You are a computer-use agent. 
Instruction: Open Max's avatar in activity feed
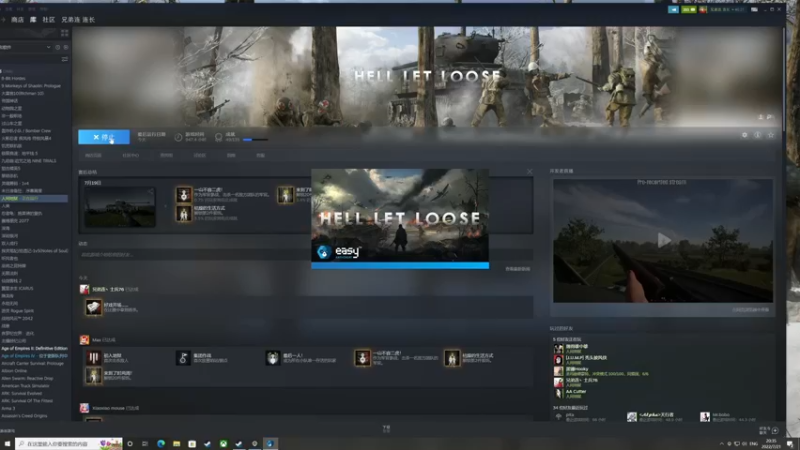click(x=84, y=340)
